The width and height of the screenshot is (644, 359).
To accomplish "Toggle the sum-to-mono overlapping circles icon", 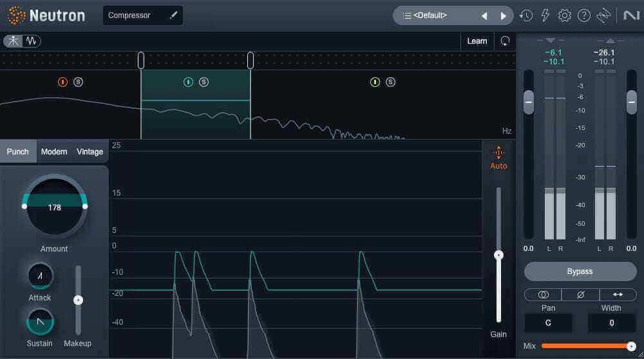I will [x=543, y=295].
